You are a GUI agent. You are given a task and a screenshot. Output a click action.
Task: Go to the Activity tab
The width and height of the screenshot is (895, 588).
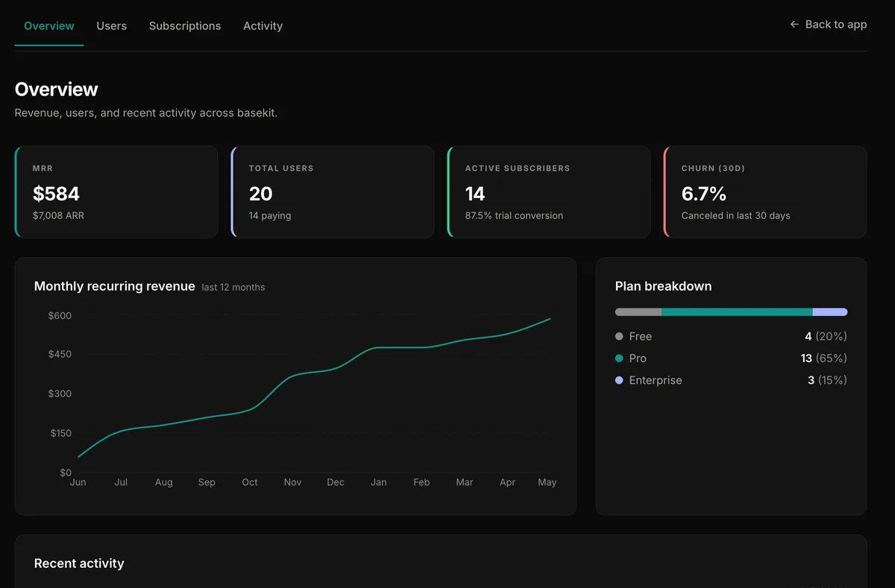pos(263,26)
